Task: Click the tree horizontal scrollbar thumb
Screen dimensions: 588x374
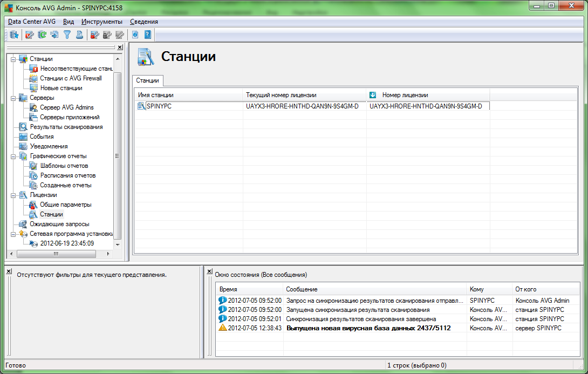Action: tap(56, 254)
